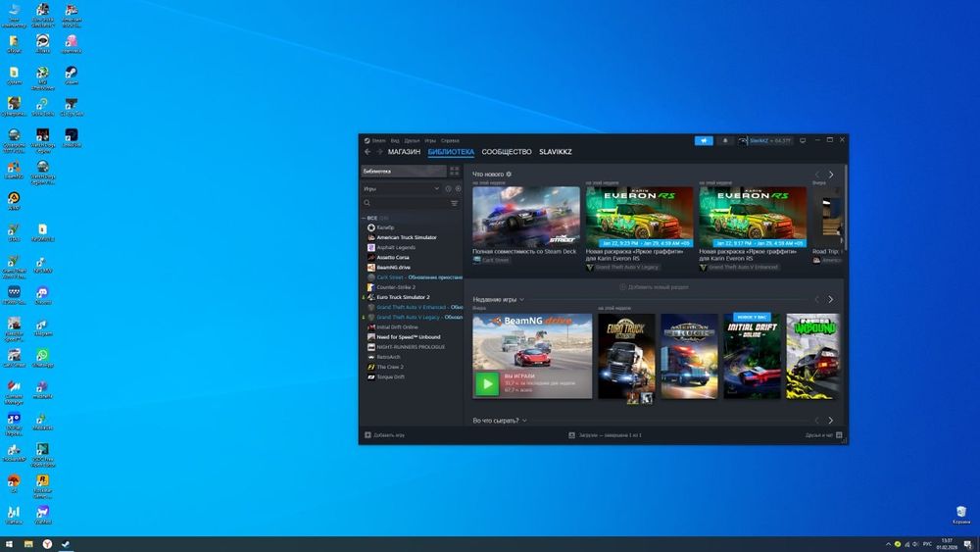Advance the Во что сыграть shelf right

tap(831, 421)
